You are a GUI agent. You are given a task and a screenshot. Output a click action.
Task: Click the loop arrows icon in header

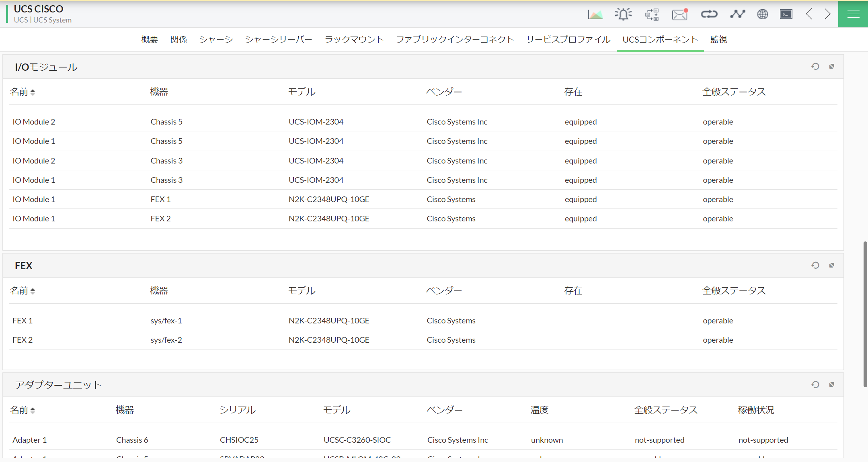click(709, 14)
